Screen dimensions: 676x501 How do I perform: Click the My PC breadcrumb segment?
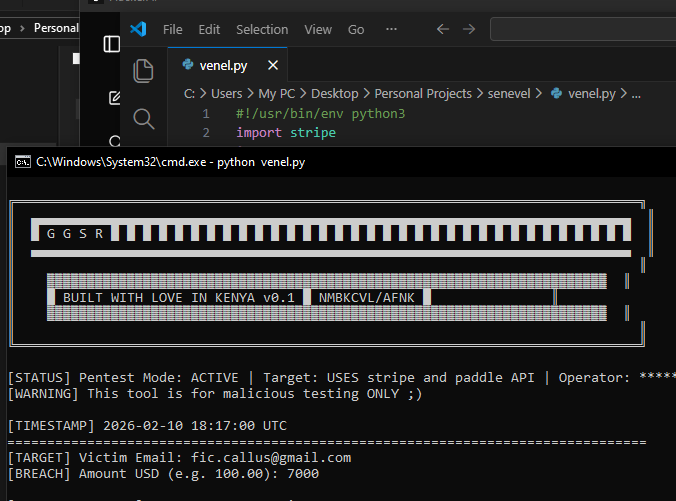pyautogui.click(x=277, y=94)
